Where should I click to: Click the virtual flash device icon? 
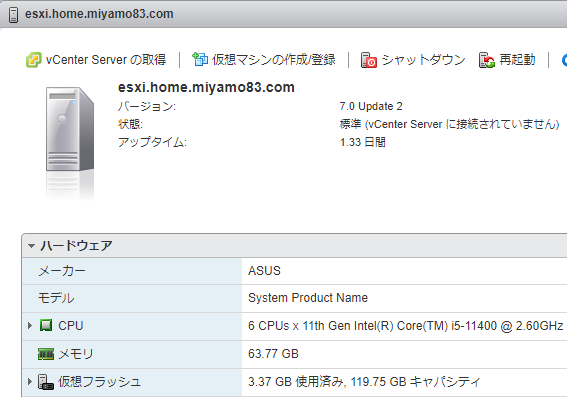46,382
